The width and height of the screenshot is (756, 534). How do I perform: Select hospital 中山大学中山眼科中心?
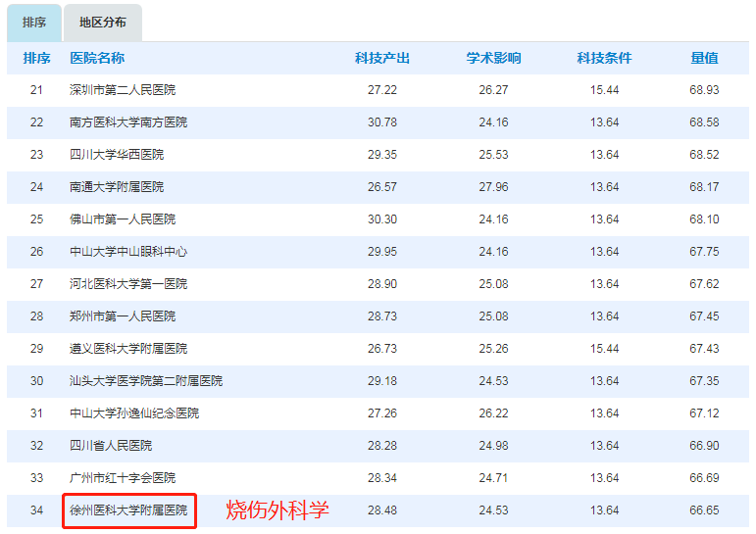coord(128,252)
